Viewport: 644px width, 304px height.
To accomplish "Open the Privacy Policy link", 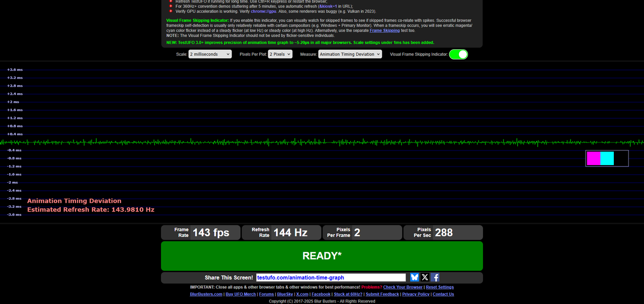I will pyautogui.click(x=416, y=294).
